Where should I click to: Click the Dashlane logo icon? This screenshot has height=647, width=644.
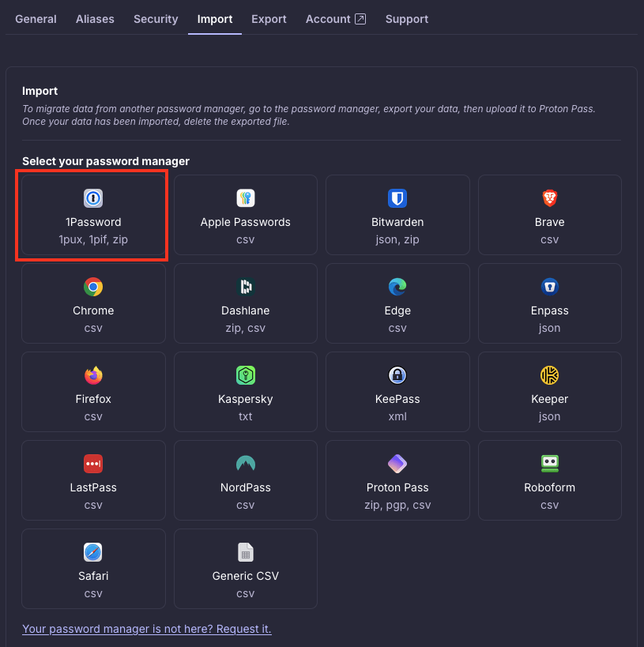[x=246, y=287]
